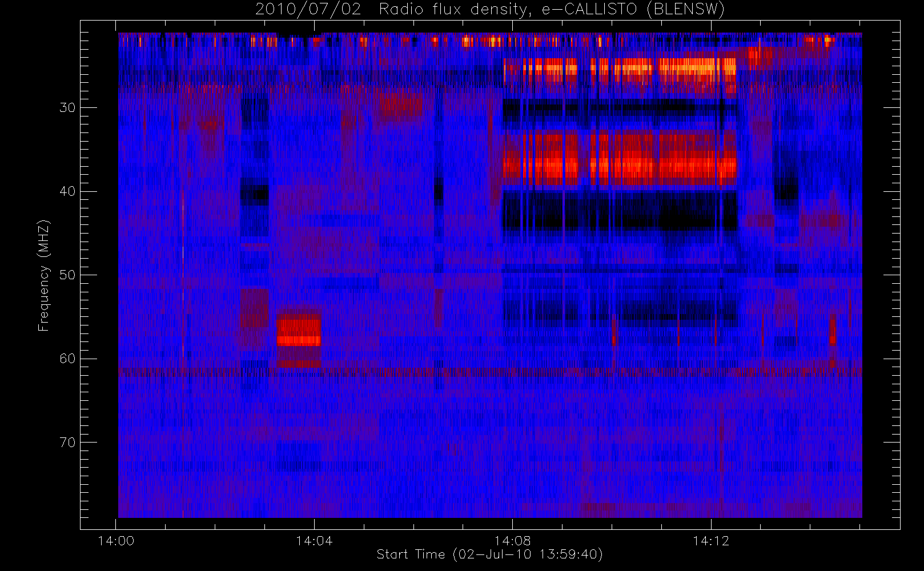Click the 50 MHz frequency tick label
Image resolution: width=924 pixels, height=571 pixels.
pos(67,275)
